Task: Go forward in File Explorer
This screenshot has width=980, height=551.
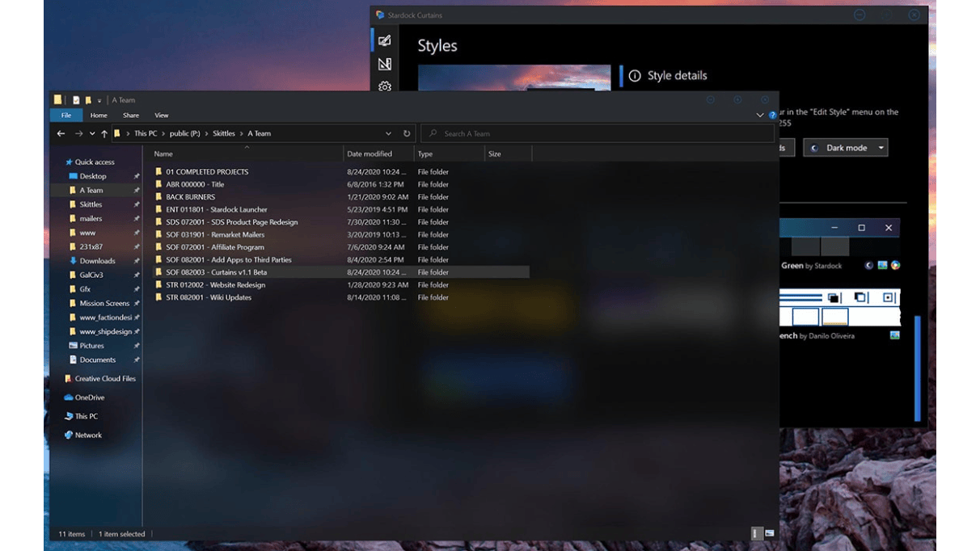Action: coord(78,133)
